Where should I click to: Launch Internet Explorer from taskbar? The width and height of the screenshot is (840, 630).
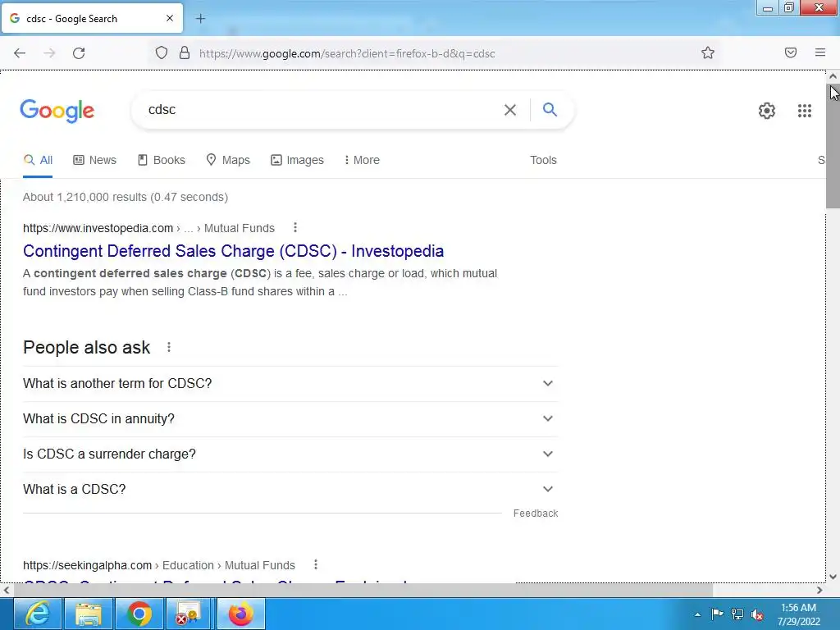(x=38, y=614)
